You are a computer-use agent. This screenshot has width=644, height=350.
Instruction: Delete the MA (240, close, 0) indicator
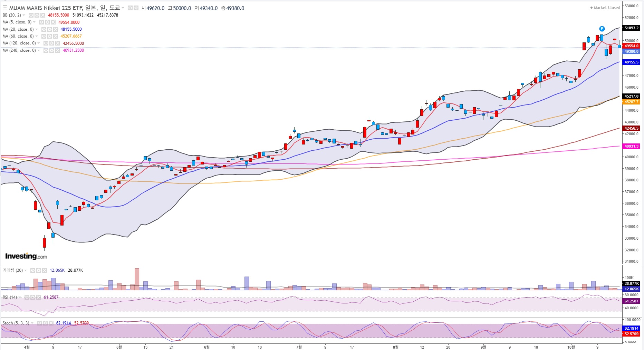[x=57, y=50]
